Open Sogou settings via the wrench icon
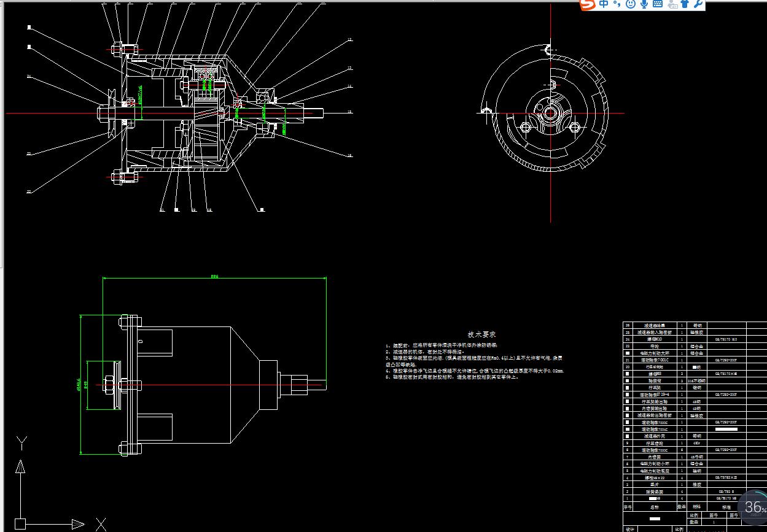Image resolution: width=767 pixels, height=532 pixels. (697, 4)
